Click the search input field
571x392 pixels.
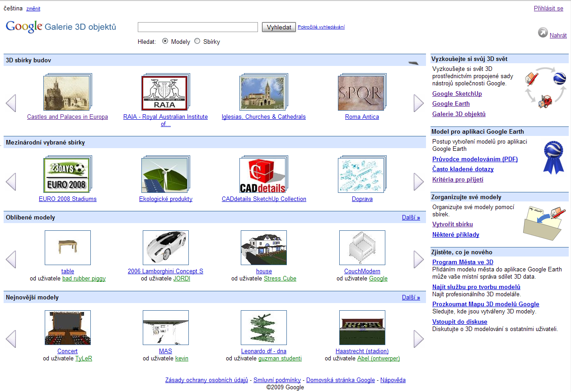click(x=198, y=27)
